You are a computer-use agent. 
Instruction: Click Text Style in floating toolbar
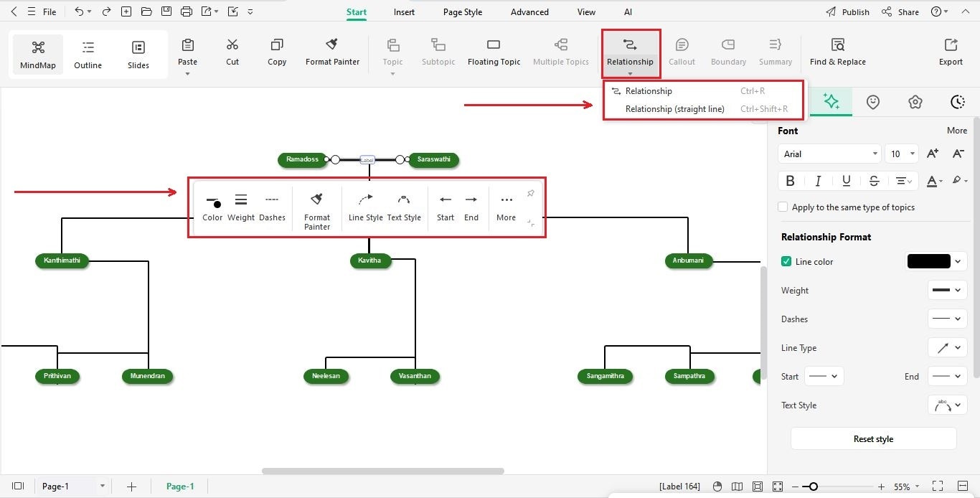tap(404, 207)
